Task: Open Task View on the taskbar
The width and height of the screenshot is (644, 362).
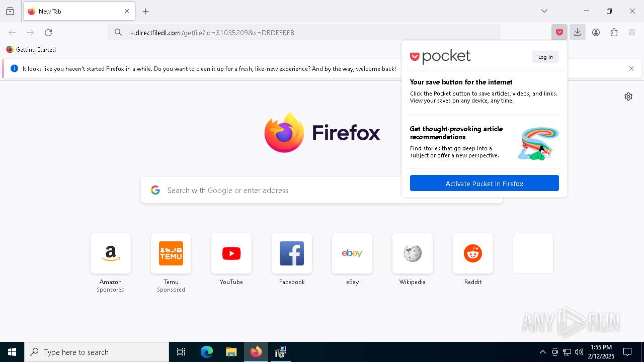Action: [181, 352]
